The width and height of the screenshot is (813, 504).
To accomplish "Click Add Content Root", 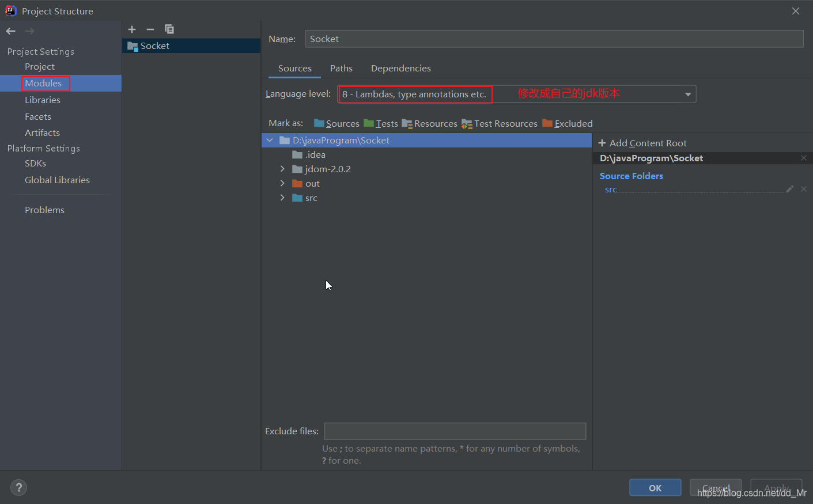I will [642, 143].
